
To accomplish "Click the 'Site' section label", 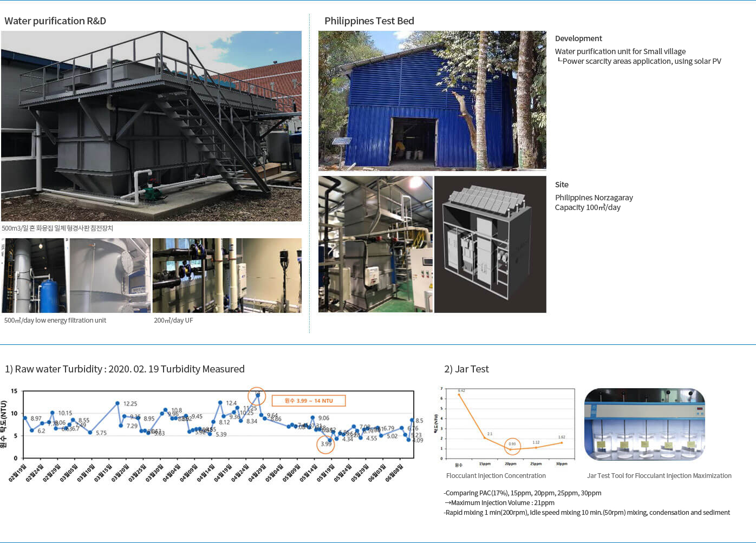I will tap(562, 185).
